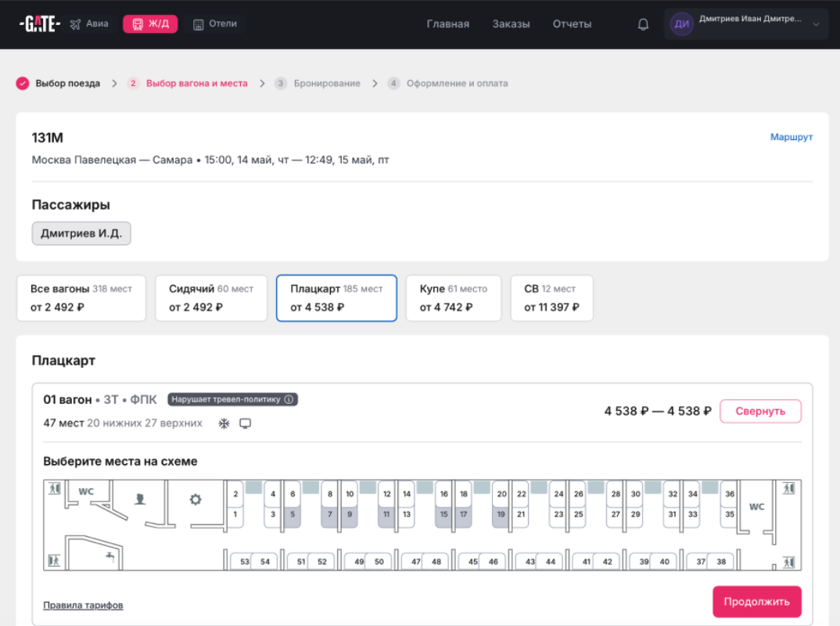Open the Правила тарифов link

tap(83, 605)
